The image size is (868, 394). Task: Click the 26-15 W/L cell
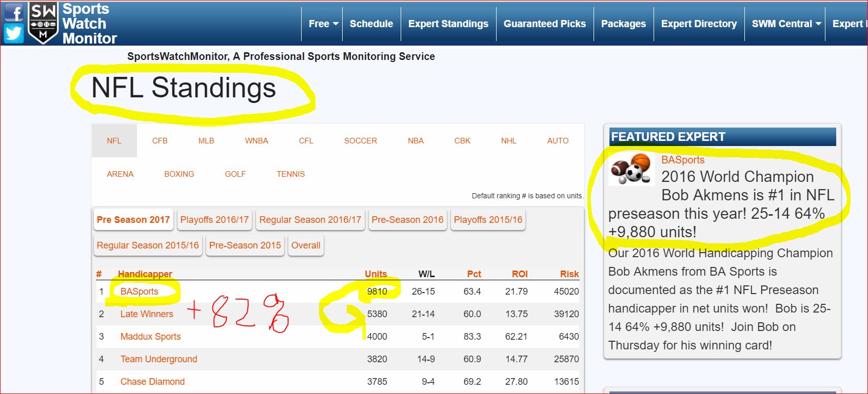(x=423, y=292)
